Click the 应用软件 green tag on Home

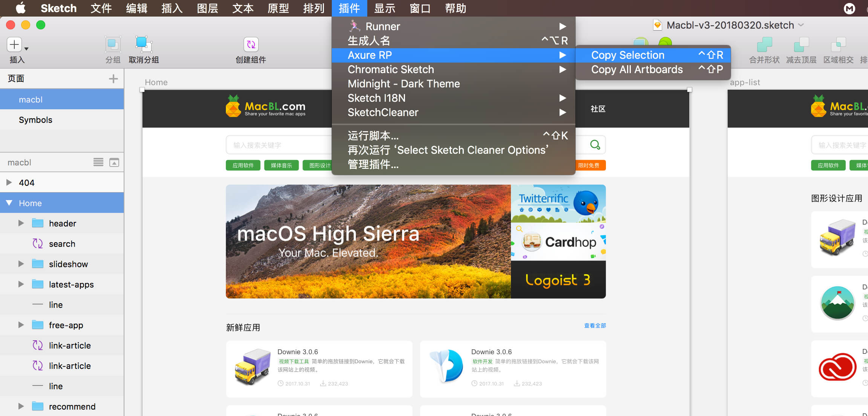click(x=243, y=165)
